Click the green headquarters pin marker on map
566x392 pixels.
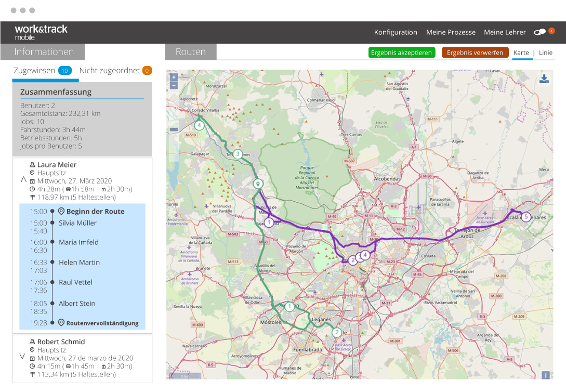(258, 184)
